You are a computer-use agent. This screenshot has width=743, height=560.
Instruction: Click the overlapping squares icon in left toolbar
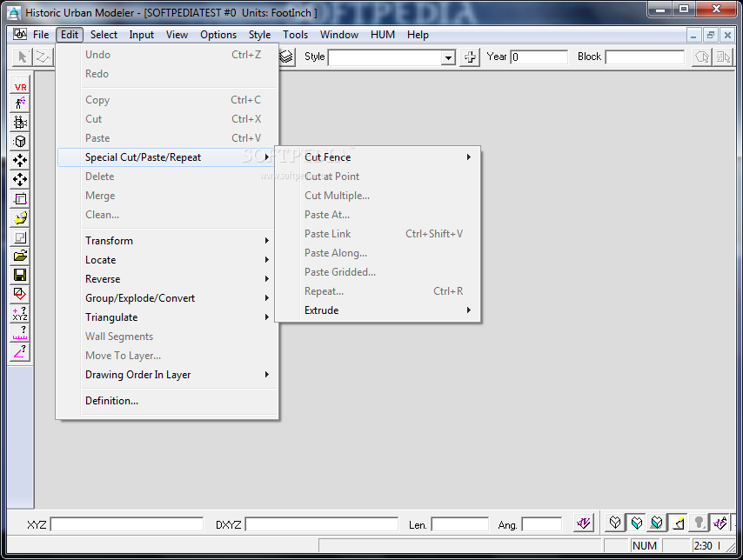click(x=20, y=237)
